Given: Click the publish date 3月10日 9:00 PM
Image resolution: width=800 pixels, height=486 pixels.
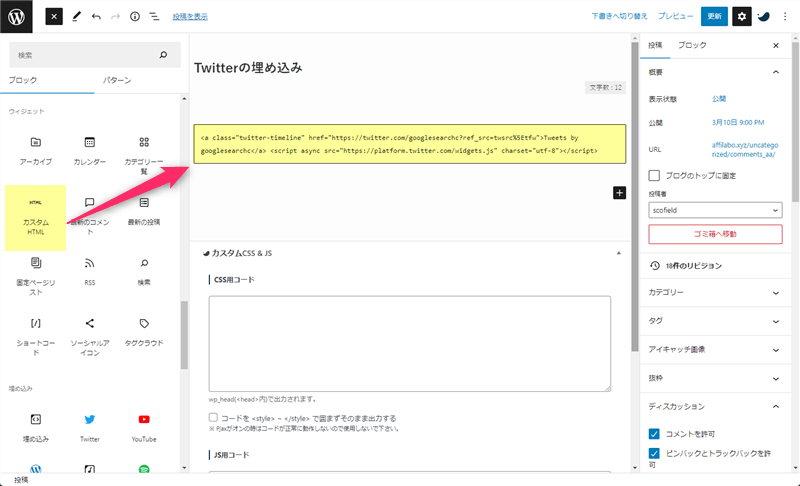Looking at the screenshot, I should (738, 122).
